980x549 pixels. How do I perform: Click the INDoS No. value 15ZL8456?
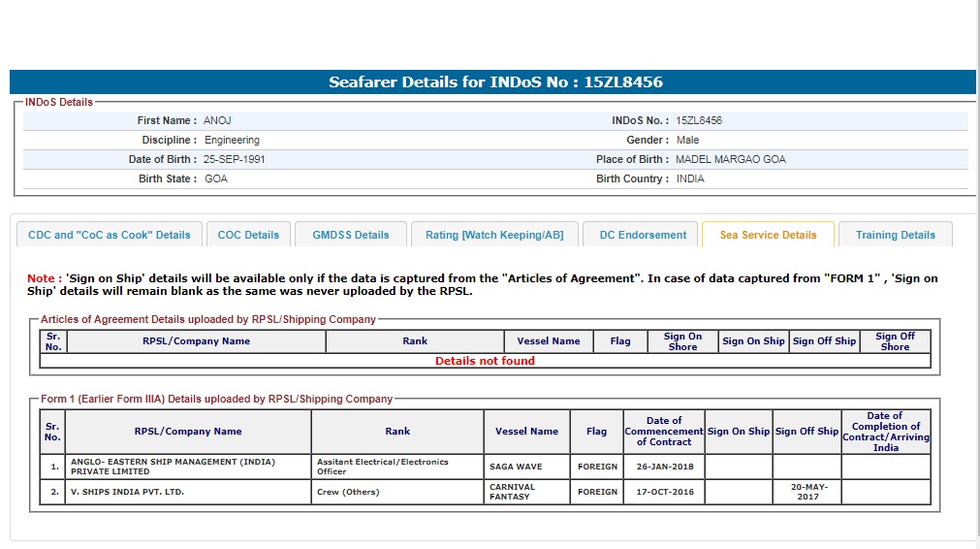[x=699, y=121]
